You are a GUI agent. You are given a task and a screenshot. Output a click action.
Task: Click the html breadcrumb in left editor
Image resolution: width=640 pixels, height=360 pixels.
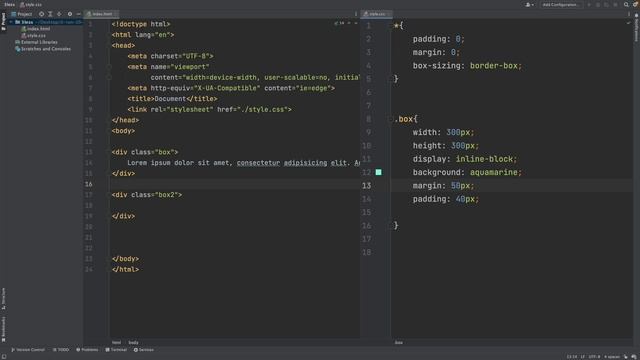click(x=116, y=342)
